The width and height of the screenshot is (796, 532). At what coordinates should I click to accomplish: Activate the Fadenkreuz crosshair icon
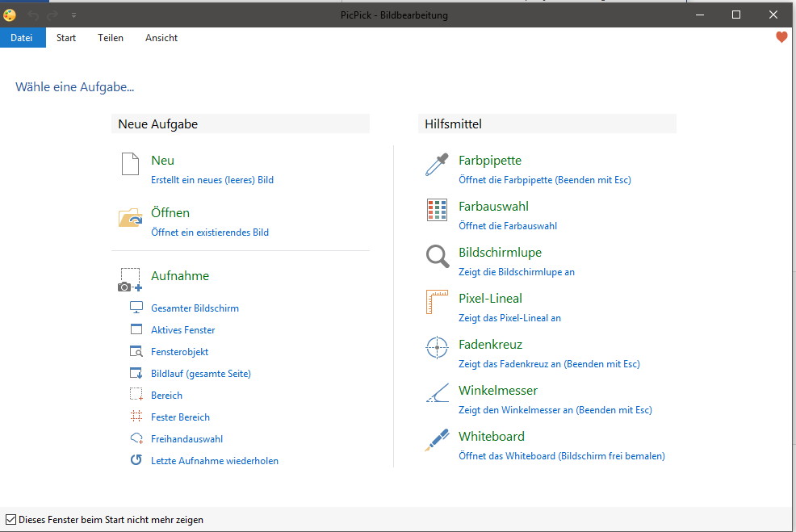pos(437,348)
